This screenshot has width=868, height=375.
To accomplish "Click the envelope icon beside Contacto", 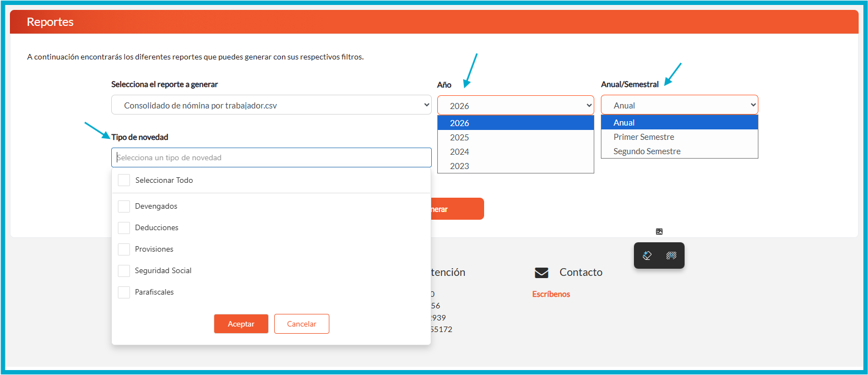I will pos(541,273).
